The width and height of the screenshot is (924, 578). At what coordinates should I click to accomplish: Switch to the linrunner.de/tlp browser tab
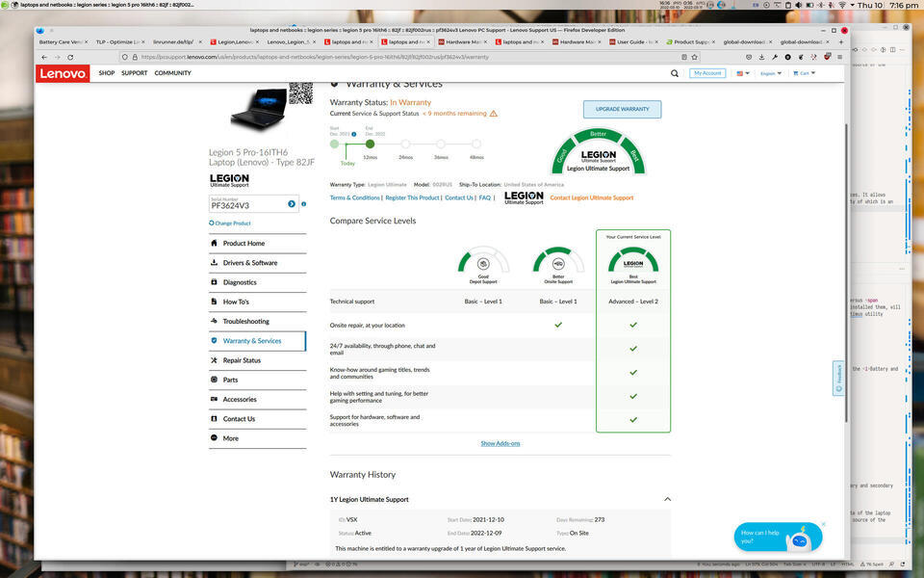[177, 41]
